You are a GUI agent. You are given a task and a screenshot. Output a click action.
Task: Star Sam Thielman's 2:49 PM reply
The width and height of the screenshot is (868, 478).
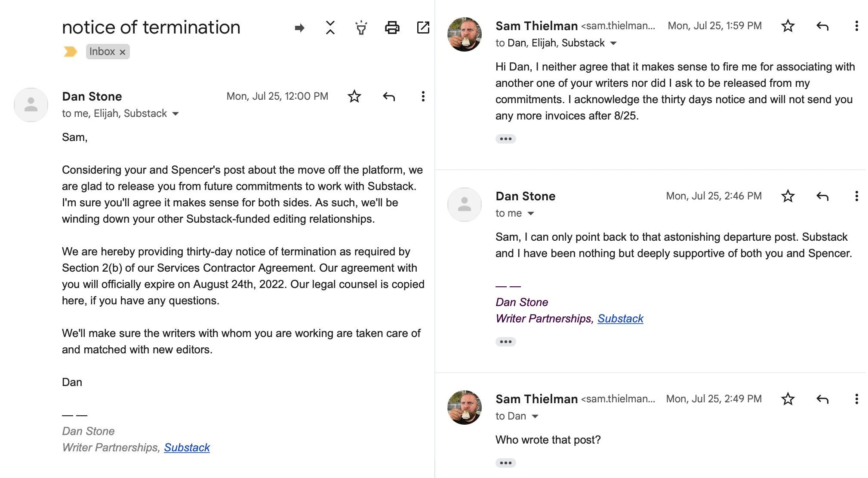(x=788, y=399)
